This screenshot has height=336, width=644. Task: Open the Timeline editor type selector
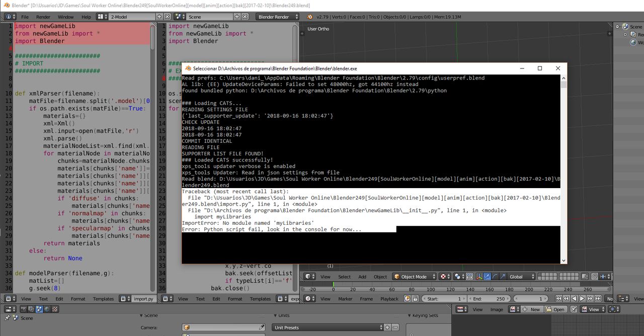point(308,298)
